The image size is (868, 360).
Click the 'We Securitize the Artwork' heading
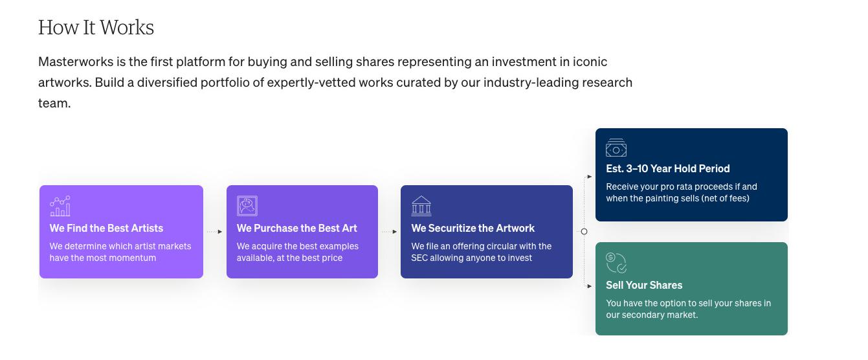(473, 228)
